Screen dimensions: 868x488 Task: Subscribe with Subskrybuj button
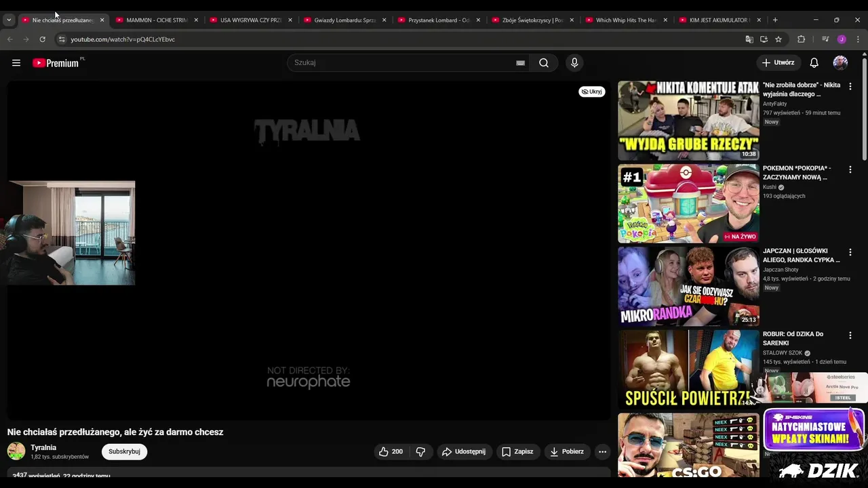124,451
